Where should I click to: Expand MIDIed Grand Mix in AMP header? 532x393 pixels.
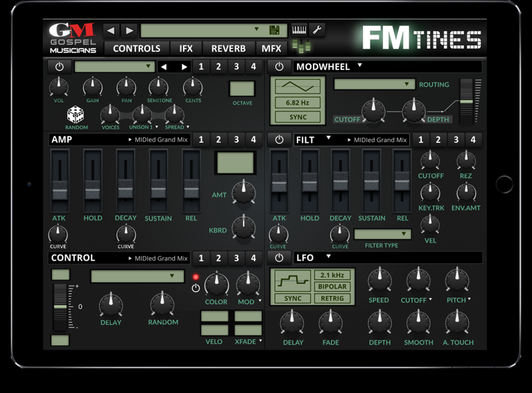tap(158, 140)
